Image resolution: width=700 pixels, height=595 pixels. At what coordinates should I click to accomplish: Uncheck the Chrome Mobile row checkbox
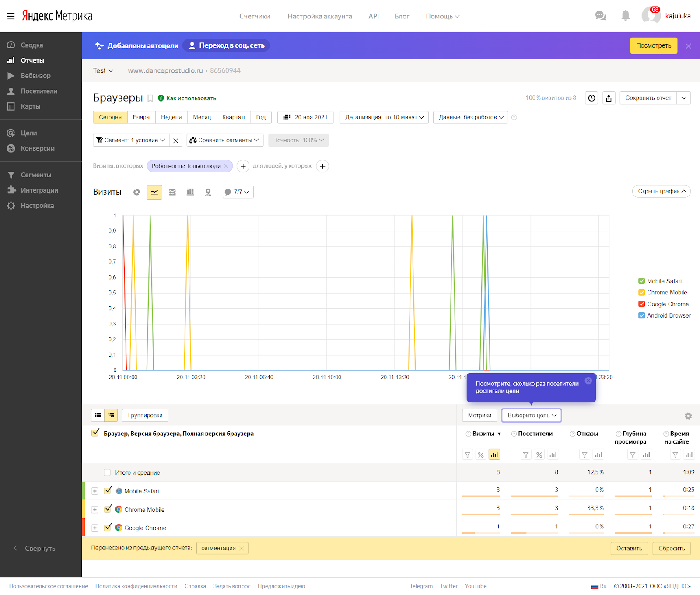(x=108, y=509)
